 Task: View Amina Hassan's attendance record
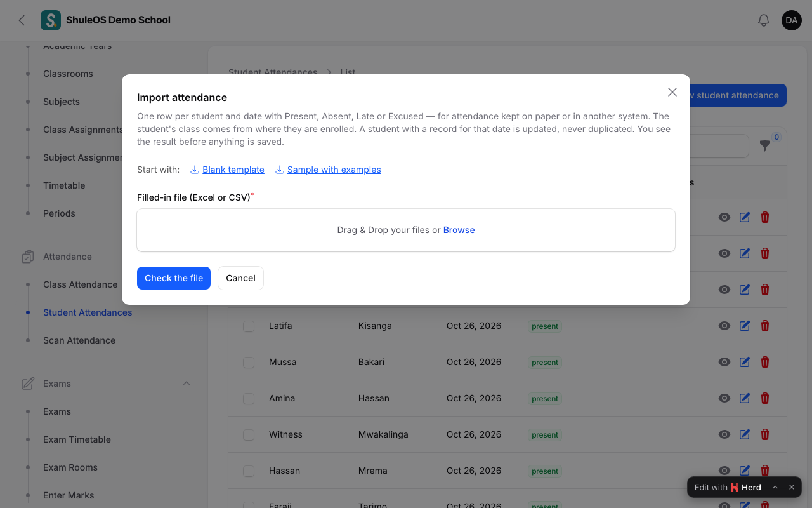724,398
